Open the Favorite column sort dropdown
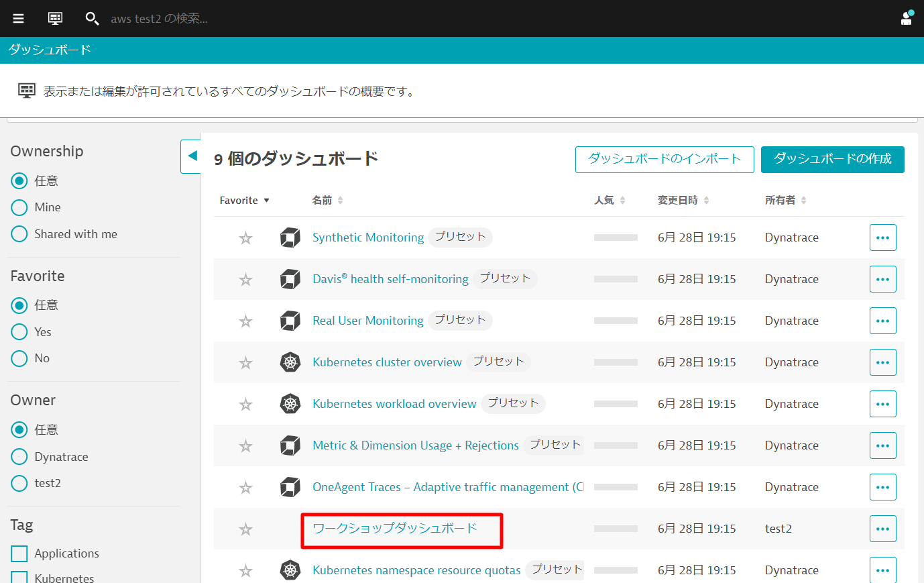924x583 pixels. click(245, 201)
